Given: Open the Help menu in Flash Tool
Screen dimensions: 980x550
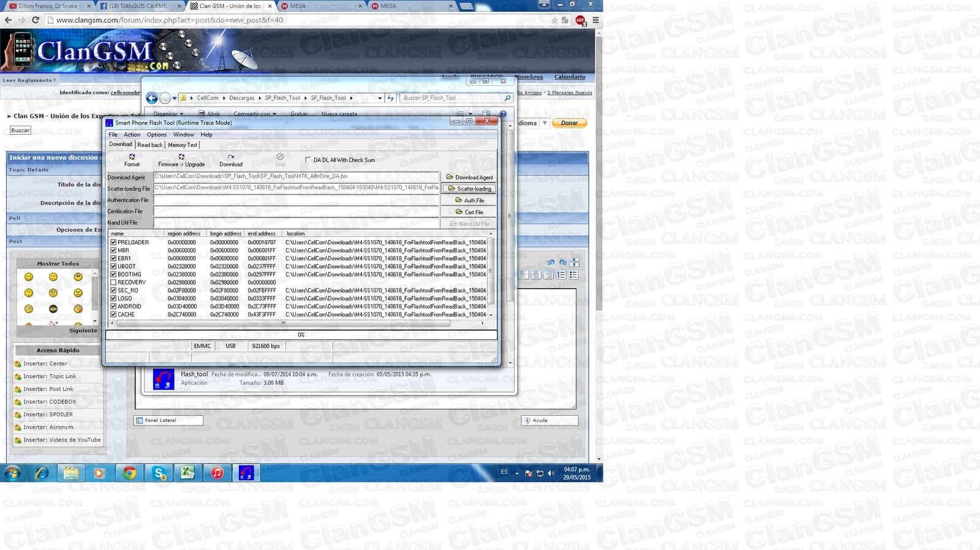Looking at the screenshot, I should click(206, 135).
